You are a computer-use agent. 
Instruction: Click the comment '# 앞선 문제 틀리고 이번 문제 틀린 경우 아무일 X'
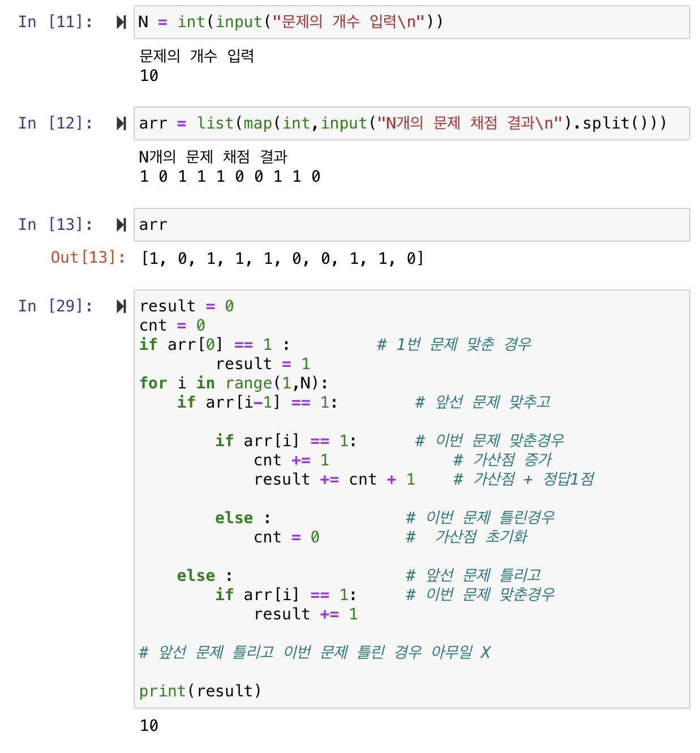tap(315, 652)
